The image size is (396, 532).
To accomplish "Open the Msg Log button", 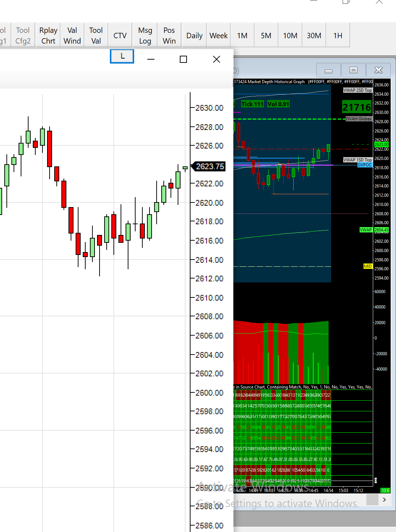I will click(145, 35).
